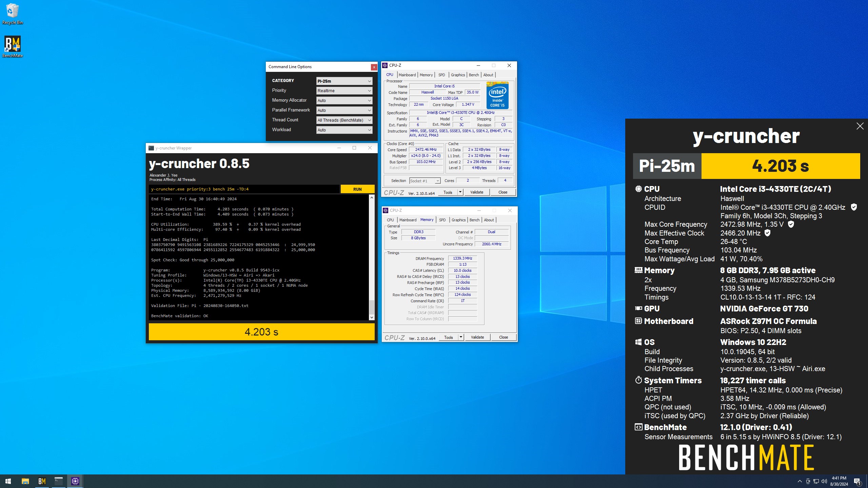Open the Parallel Framework dropdown
The height and width of the screenshot is (488, 868).
coord(344,110)
